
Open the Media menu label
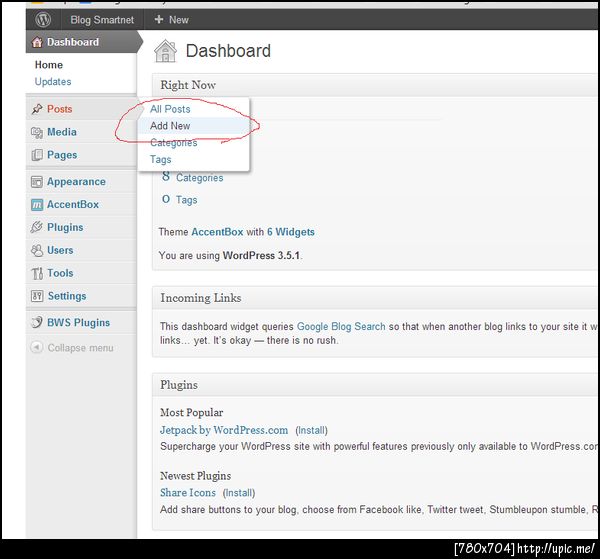[x=62, y=132]
